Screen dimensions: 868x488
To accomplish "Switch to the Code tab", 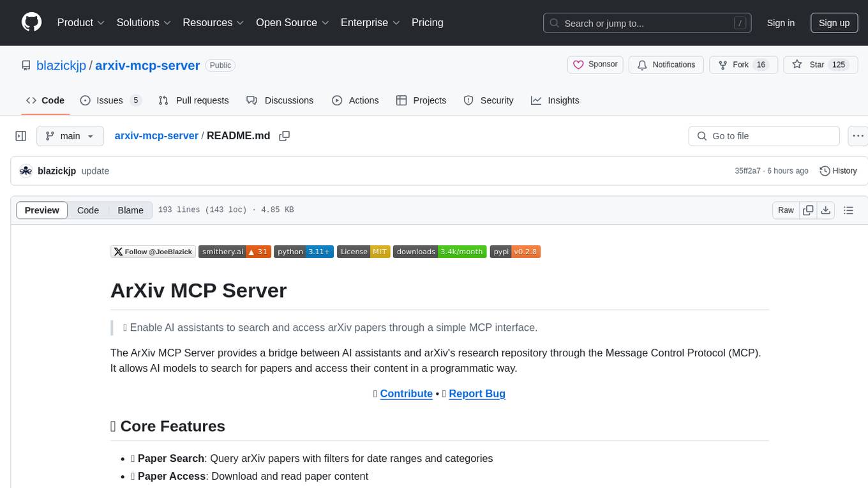I will click(45, 100).
